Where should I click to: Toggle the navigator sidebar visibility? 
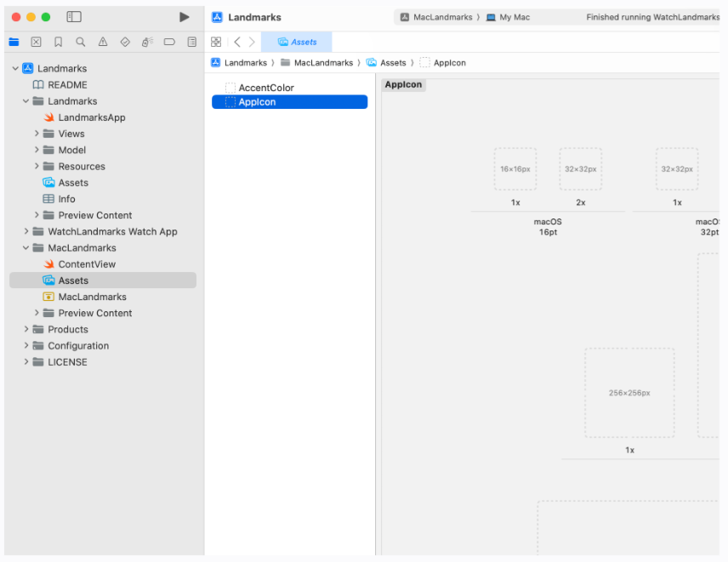pyautogui.click(x=74, y=17)
